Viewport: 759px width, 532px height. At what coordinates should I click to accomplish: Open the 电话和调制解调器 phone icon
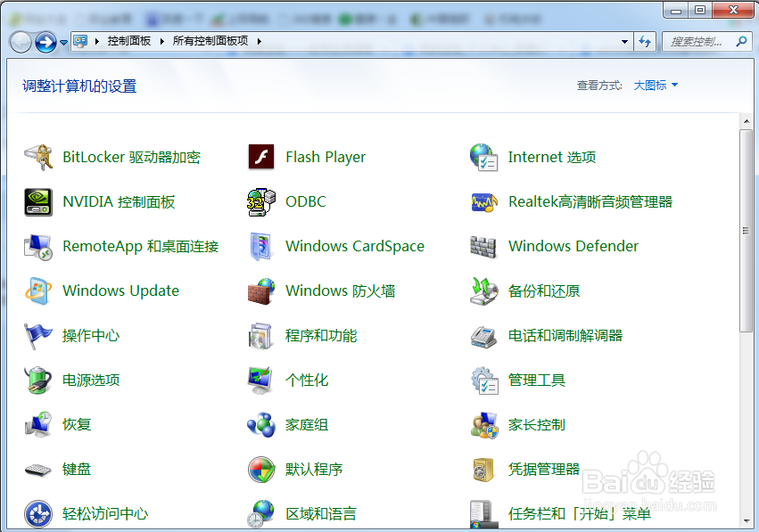click(483, 337)
